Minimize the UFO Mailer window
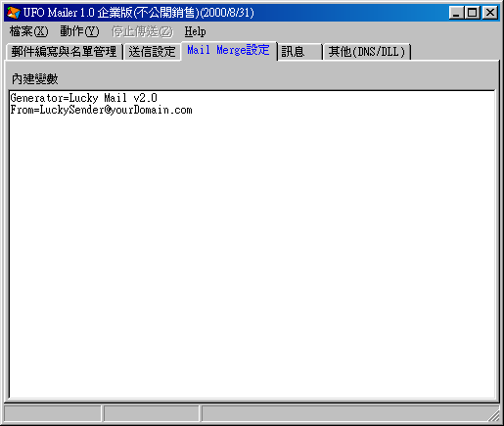The width and height of the screenshot is (504, 426). [456, 13]
